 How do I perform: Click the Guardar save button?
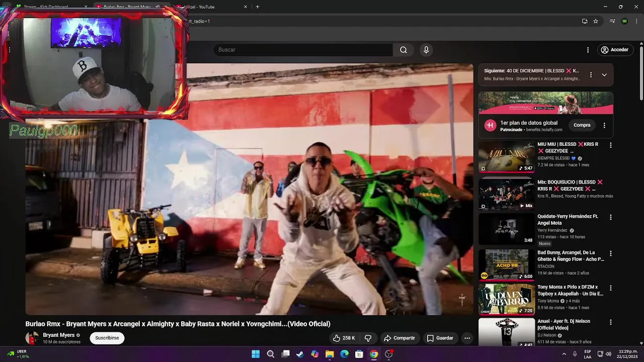point(440,338)
